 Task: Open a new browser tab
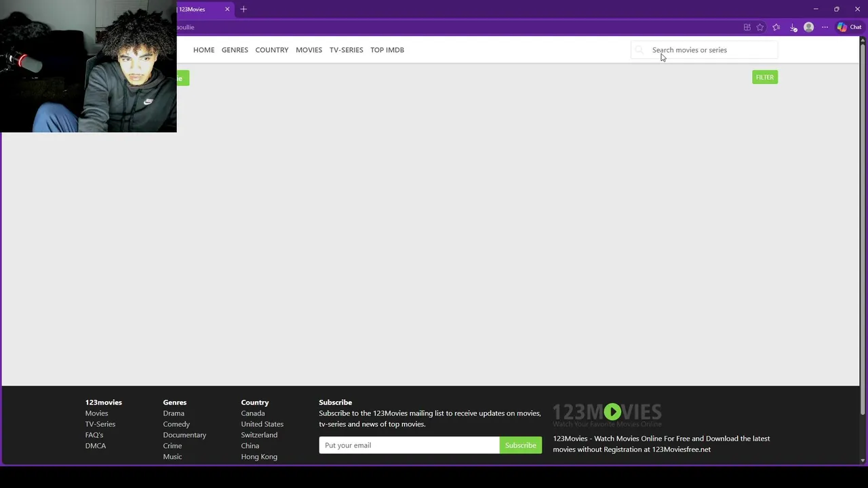(x=243, y=9)
